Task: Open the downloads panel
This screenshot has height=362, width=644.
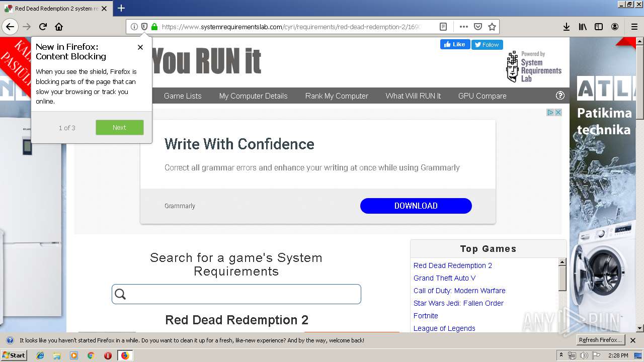Action: (x=566, y=27)
